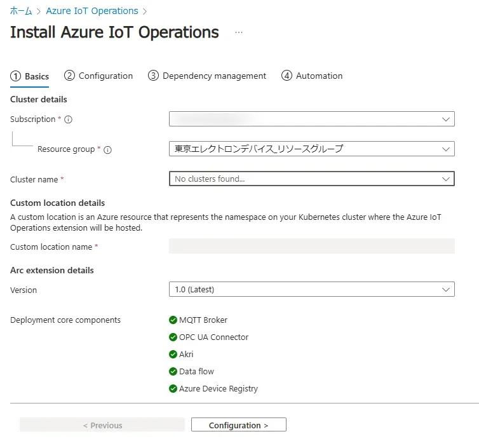
Task: Click the Data flow checkmark icon
Action: point(173,372)
